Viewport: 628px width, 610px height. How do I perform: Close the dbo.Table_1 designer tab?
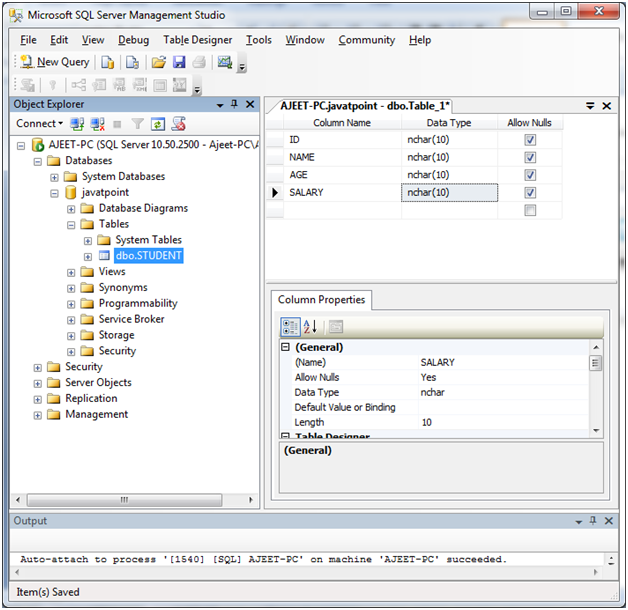point(606,106)
